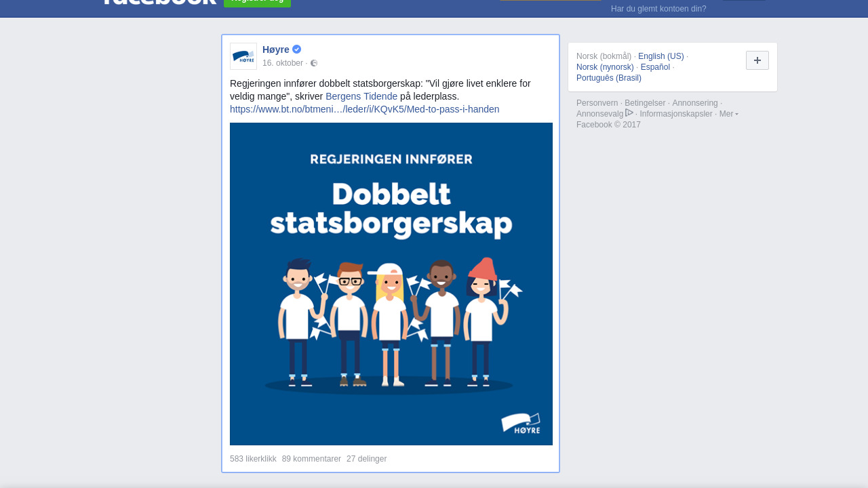The height and width of the screenshot is (488, 868).
Task: Open the Bergens Tidende page link
Action: (361, 96)
